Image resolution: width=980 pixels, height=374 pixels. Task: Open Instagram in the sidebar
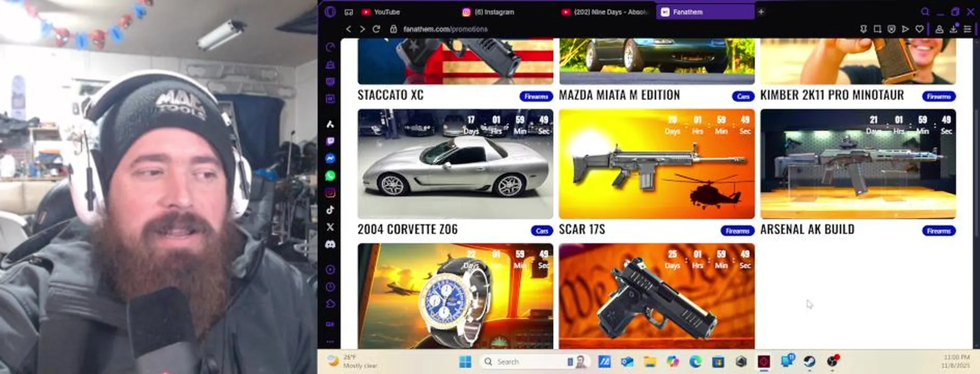(x=330, y=193)
